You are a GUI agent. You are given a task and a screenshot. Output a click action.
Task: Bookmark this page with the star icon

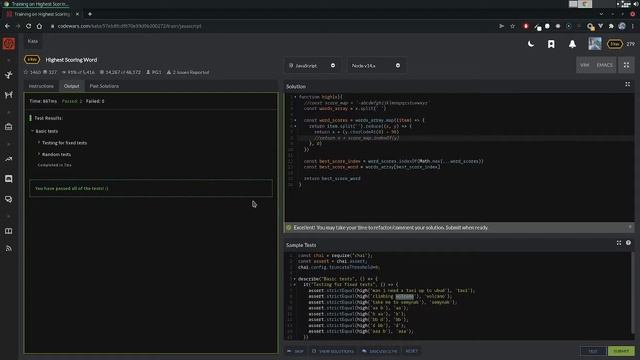point(513,26)
